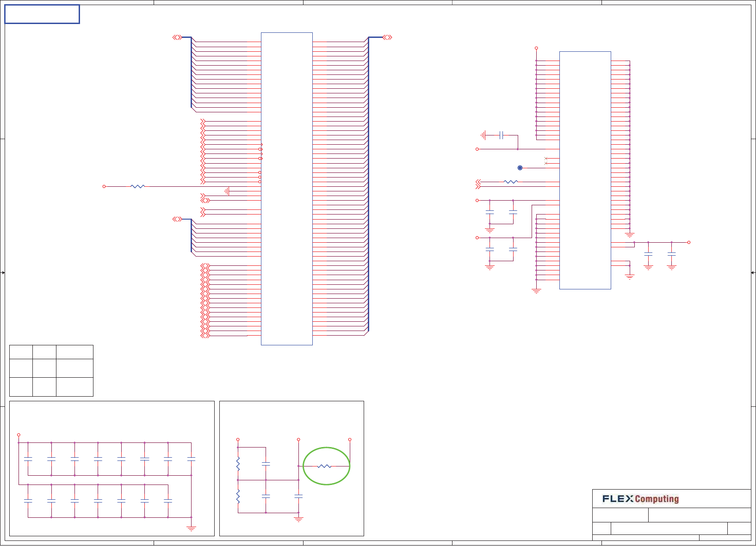Select the top-left bidirectional bus port of the large IC
The height and width of the screenshot is (546, 756).
point(177,37)
